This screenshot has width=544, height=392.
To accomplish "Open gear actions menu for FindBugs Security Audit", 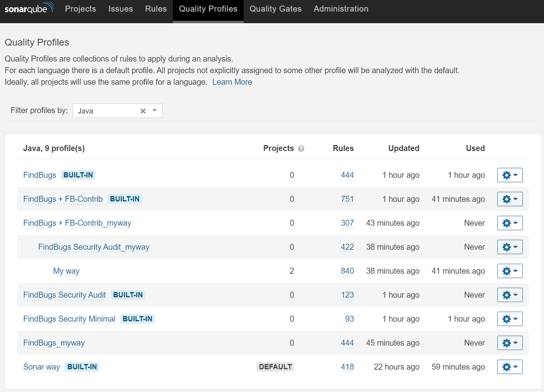I will coord(510,295).
